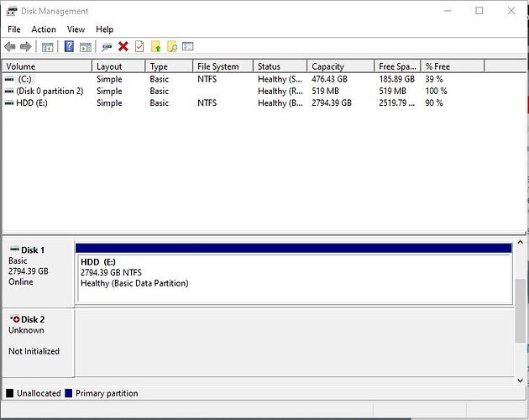Click the 476.43 GB capacity cell
Screen dimensions: 529x420
pos(330,79)
